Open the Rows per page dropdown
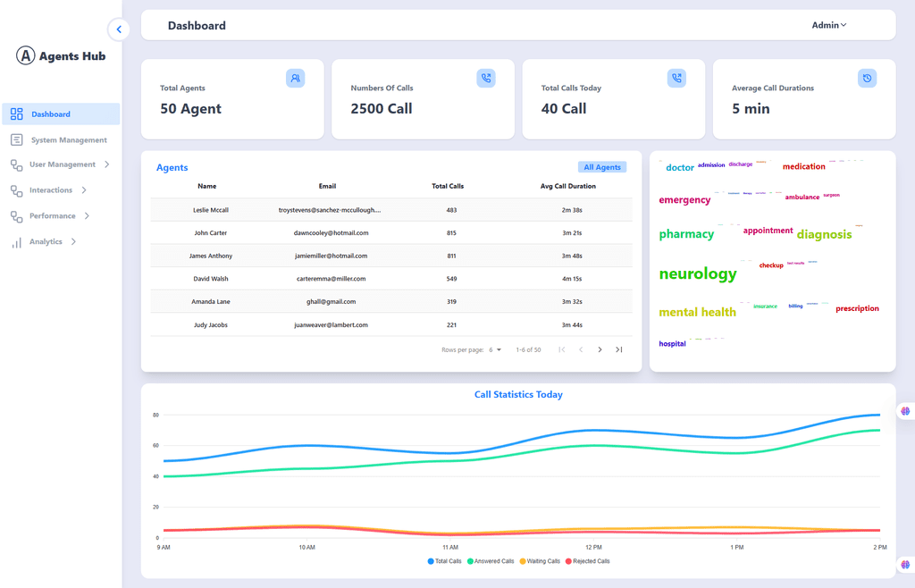This screenshot has width=915, height=588. click(495, 349)
